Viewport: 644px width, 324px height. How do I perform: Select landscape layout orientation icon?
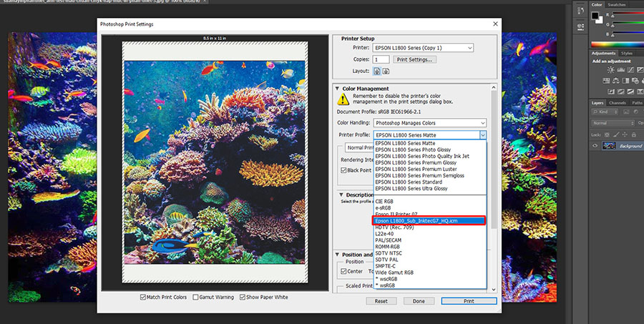(x=386, y=71)
